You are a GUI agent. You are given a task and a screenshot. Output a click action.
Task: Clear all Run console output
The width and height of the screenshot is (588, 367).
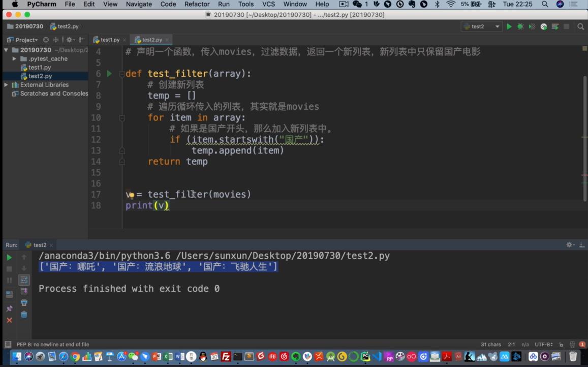(24, 315)
